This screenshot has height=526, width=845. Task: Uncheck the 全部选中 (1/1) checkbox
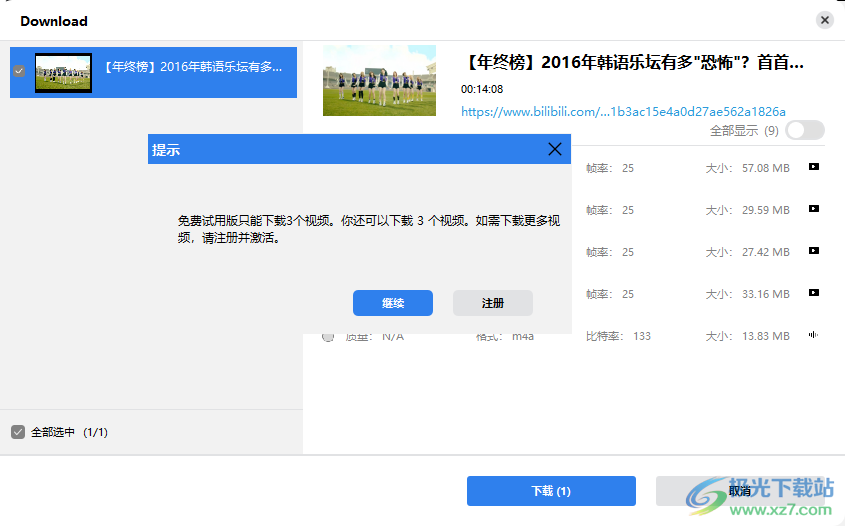tap(18, 432)
